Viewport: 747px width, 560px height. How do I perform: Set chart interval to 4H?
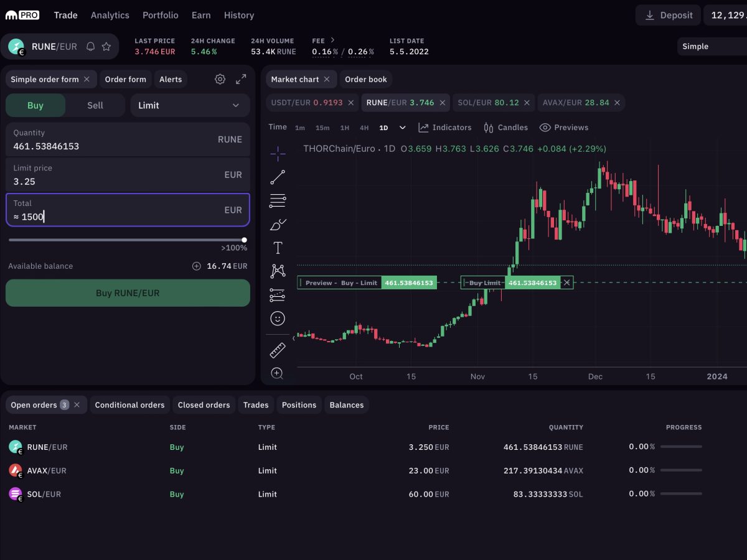(364, 128)
